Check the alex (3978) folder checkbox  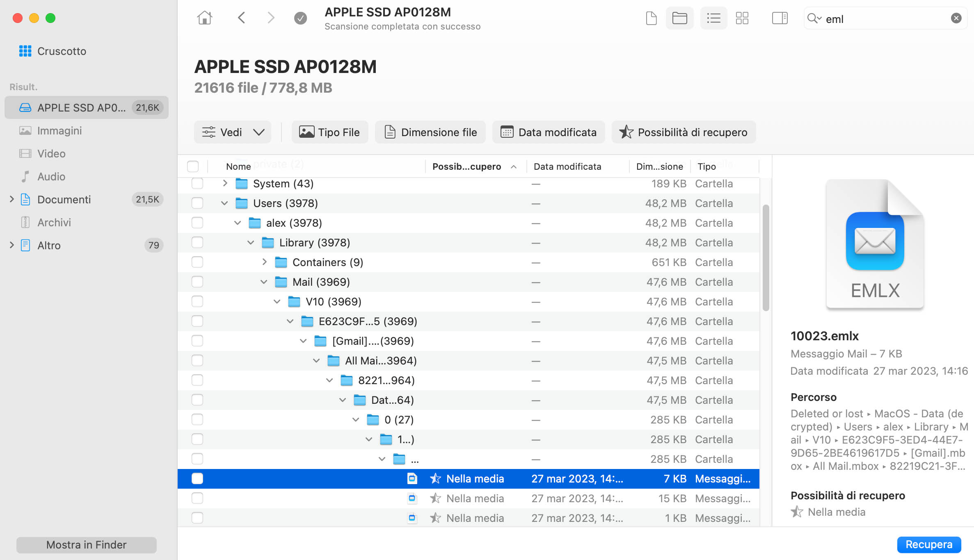pos(197,223)
